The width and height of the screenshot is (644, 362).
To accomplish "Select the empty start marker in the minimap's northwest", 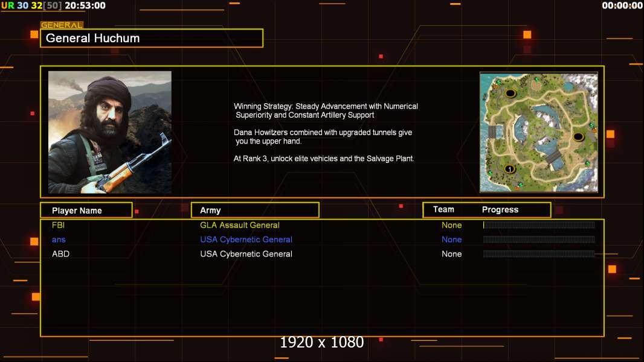I will (511, 94).
